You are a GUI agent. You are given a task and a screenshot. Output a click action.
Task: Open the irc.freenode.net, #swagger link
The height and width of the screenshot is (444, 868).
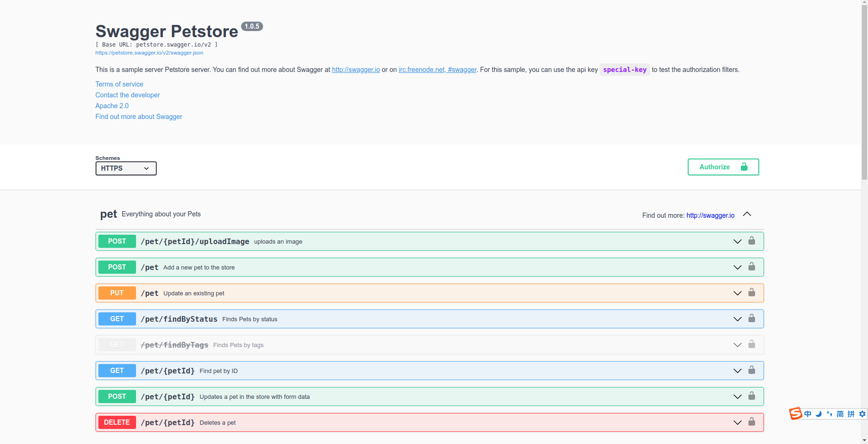437,70
